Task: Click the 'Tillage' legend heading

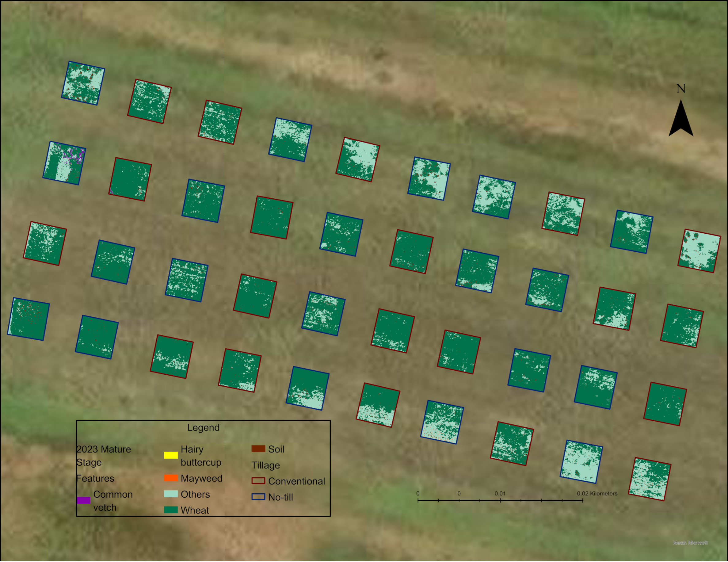Action: [x=266, y=465]
